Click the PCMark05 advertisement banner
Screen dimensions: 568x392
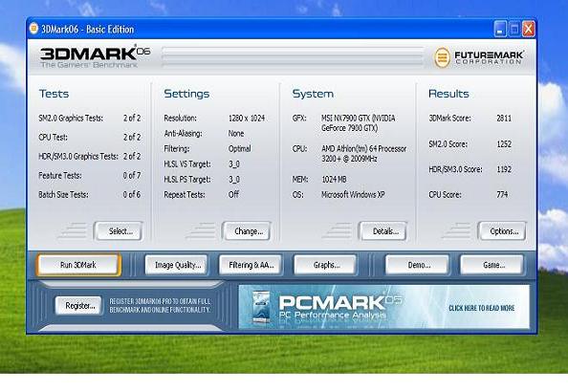click(384, 307)
